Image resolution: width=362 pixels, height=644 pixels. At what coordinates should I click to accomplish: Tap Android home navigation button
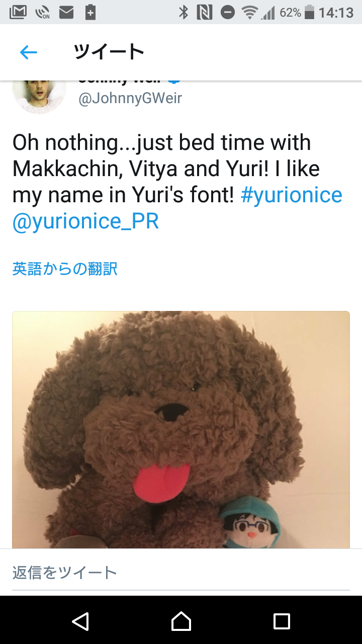click(x=181, y=621)
